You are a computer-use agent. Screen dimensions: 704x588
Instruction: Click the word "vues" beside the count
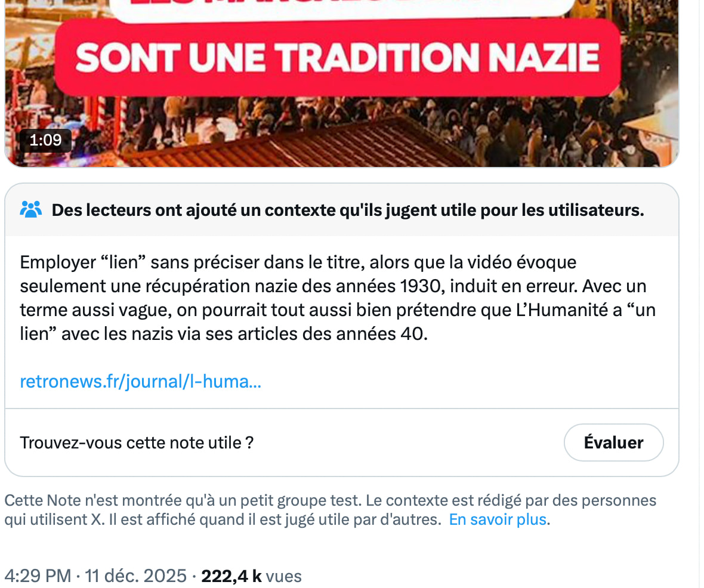click(283, 576)
